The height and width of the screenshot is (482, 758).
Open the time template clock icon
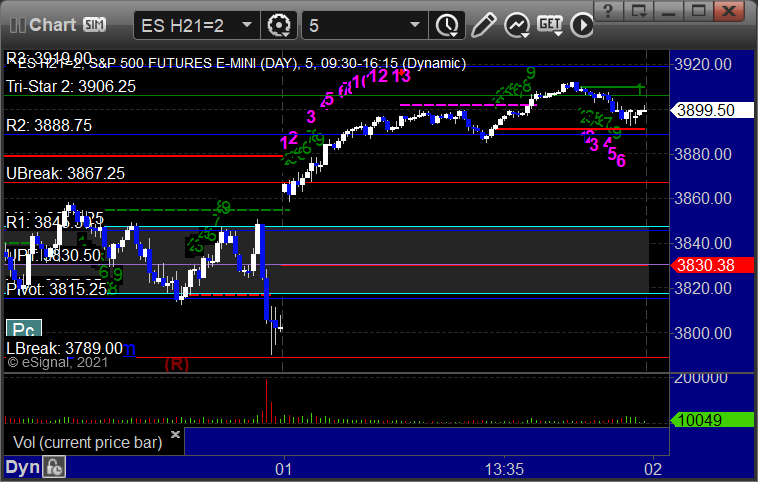click(447, 25)
